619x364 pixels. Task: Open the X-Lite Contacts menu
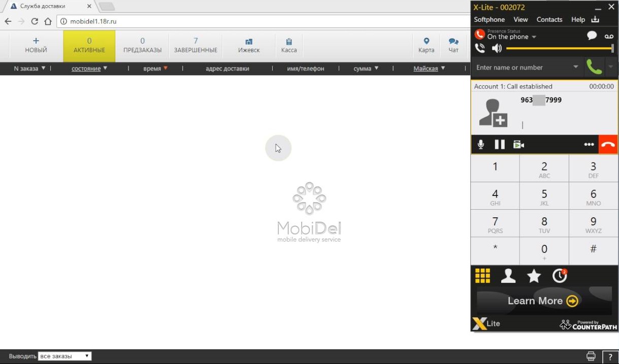[549, 19]
